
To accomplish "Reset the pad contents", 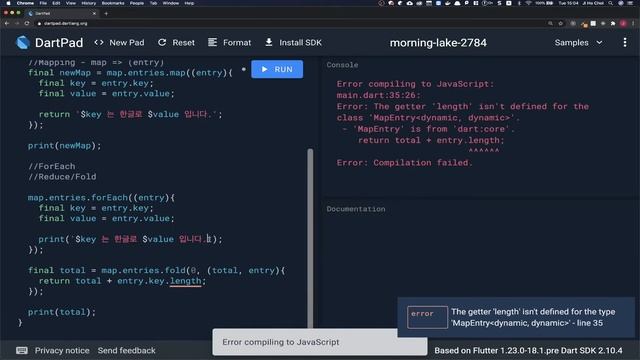I will (176, 42).
